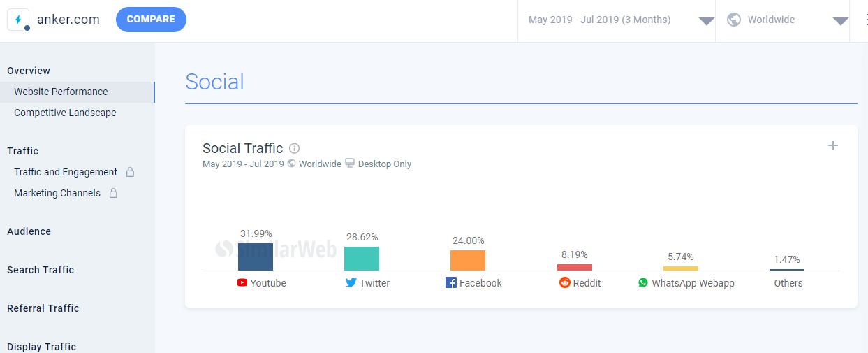
Task: Click the dark blue Youtube bar
Action: (x=256, y=257)
